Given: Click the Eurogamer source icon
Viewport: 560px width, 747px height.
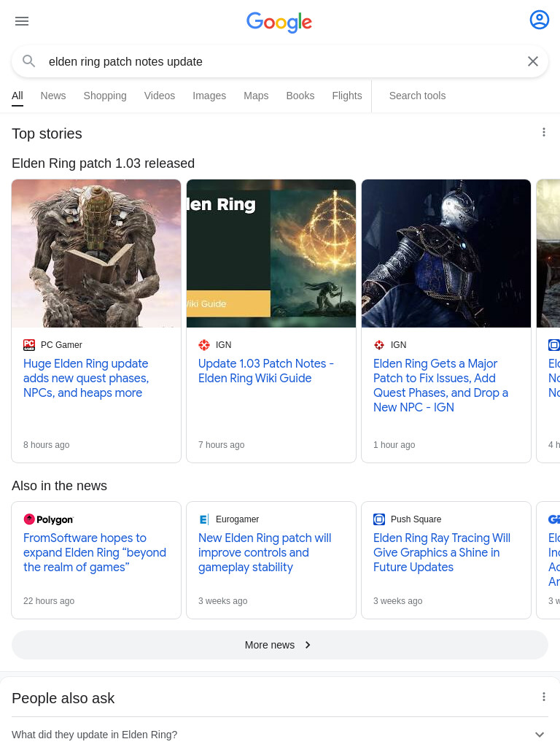Looking at the screenshot, I should tap(204, 519).
